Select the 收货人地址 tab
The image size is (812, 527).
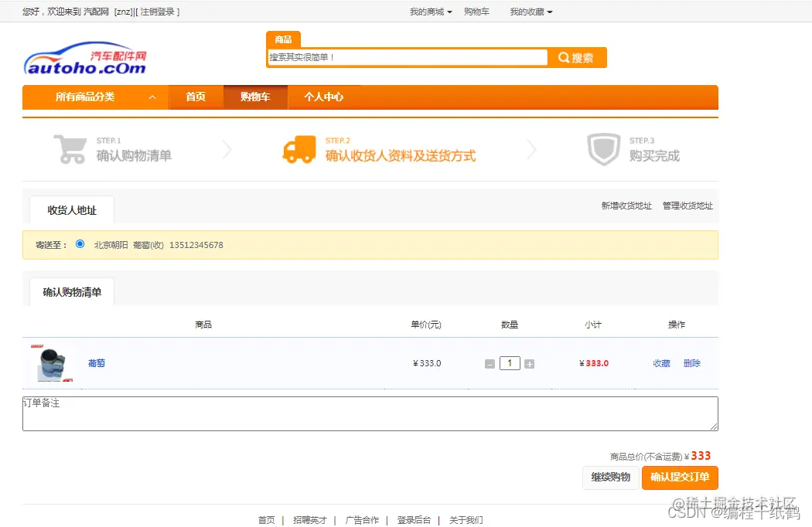point(72,209)
